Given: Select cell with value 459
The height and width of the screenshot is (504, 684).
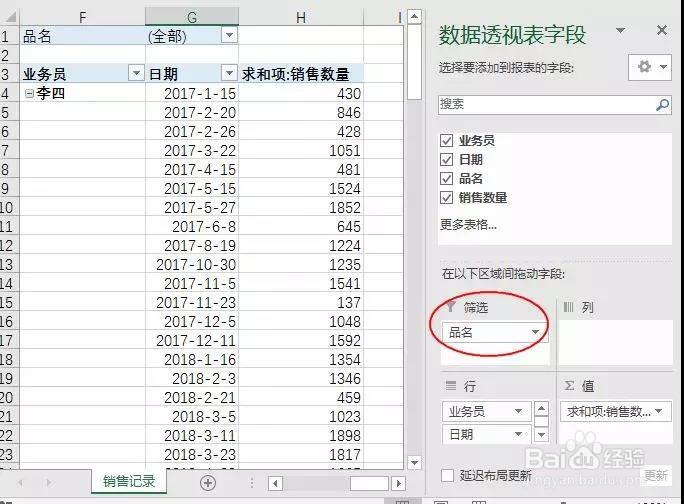Looking at the screenshot, I should (301, 398).
